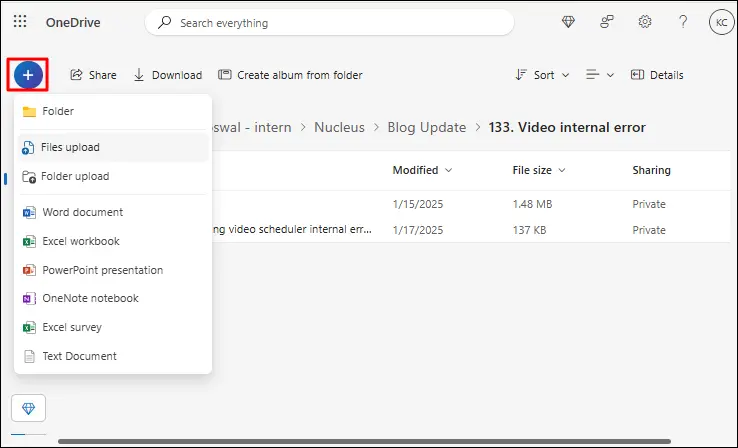Open the view layout options dropdown
Screen dimensions: 738x448
click(x=600, y=75)
